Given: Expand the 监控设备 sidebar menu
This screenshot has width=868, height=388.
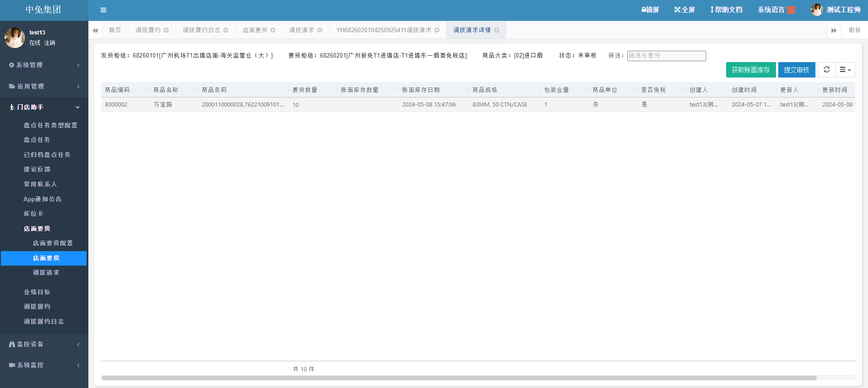Looking at the screenshot, I should (x=44, y=344).
